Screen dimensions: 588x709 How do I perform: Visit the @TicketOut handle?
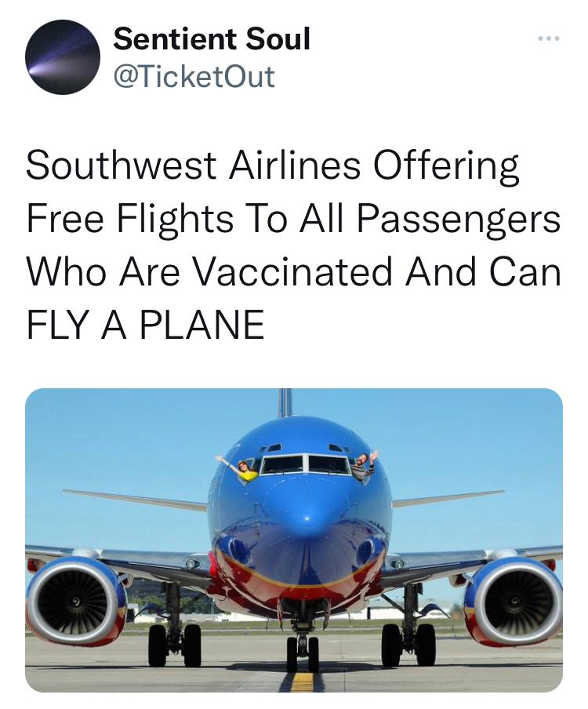click(x=194, y=76)
